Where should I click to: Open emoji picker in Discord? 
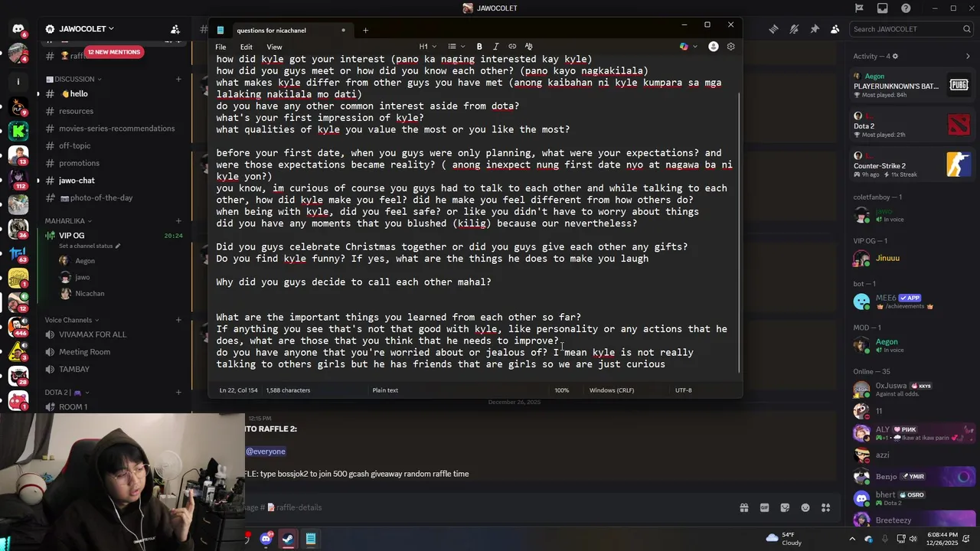805,507
